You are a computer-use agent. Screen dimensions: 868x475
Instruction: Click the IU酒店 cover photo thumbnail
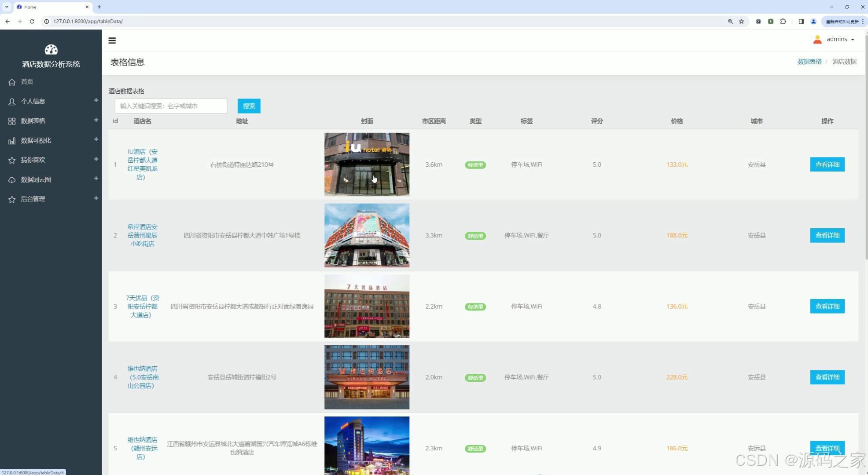pyautogui.click(x=367, y=164)
